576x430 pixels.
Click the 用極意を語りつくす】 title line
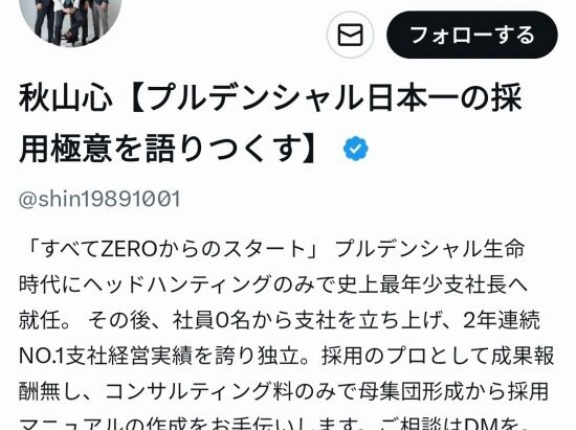(x=167, y=148)
